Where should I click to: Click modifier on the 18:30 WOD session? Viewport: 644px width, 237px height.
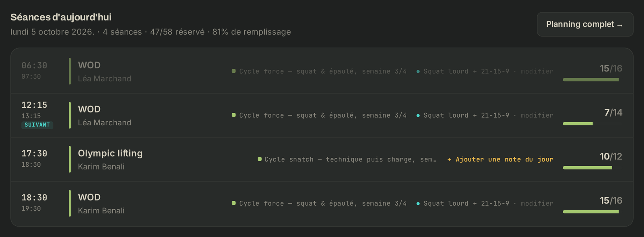537,203
